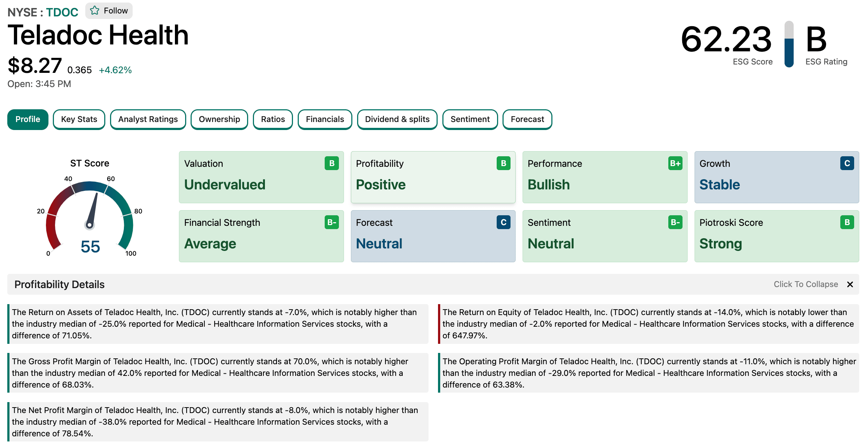Screen dimensions: 868x448
Task: Close Profitability Details with the X icon
Action: click(x=850, y=284)
